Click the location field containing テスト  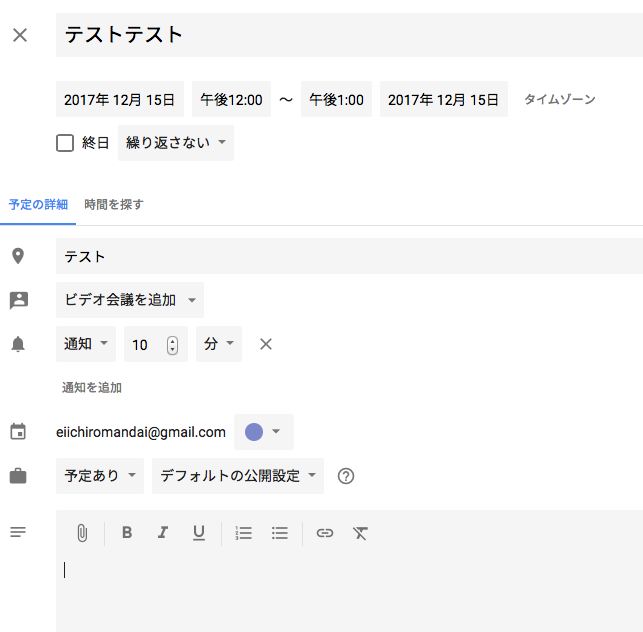(349, 256)
